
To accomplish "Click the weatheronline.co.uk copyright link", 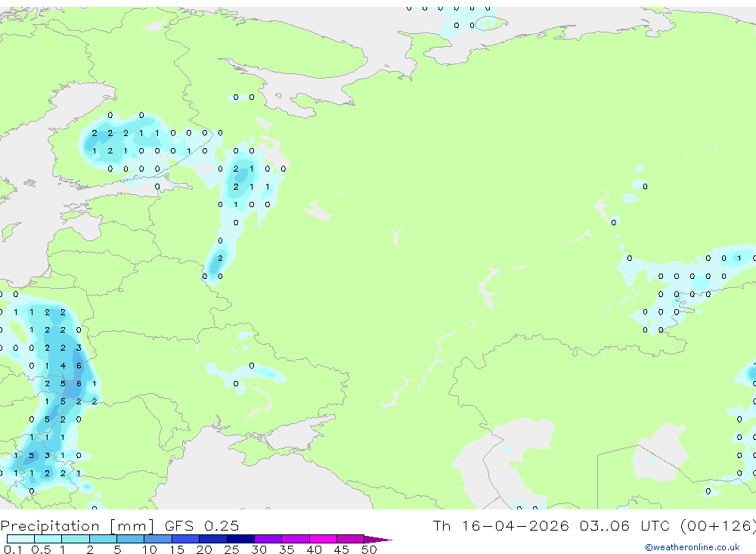I will [692, 547].
